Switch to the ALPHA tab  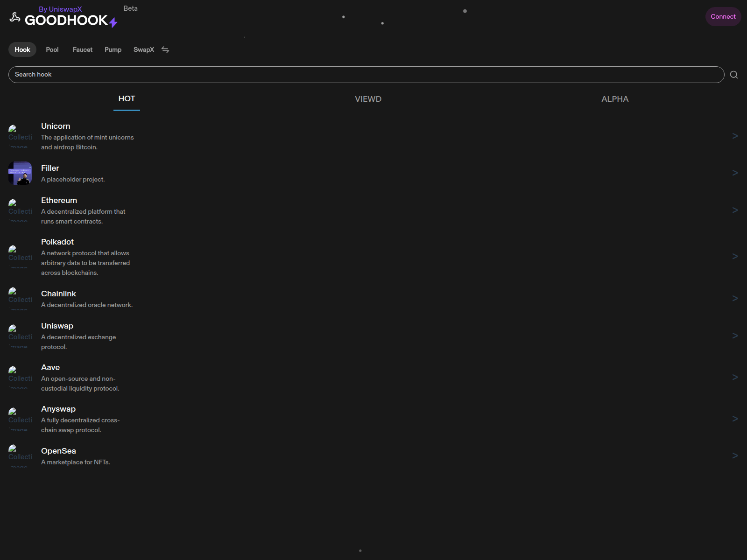(615, 99)
